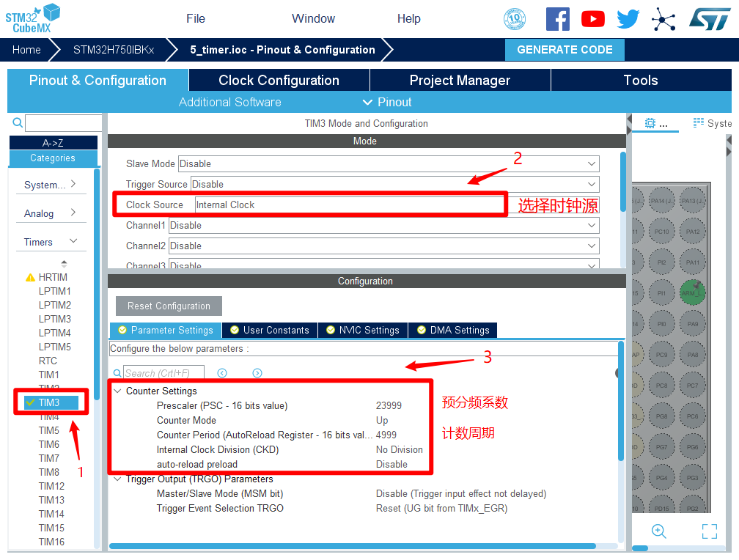Viewport: 739px width, 560px height.
Task: Collapse the Counter Settings group
Action: click(x=117, y=391)
